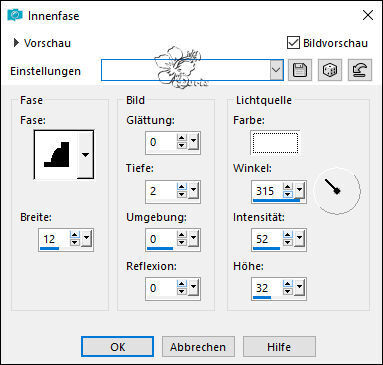Click the OK button
Image resolution: width=383 pixels, height=365 pixels.
[117, 347]
